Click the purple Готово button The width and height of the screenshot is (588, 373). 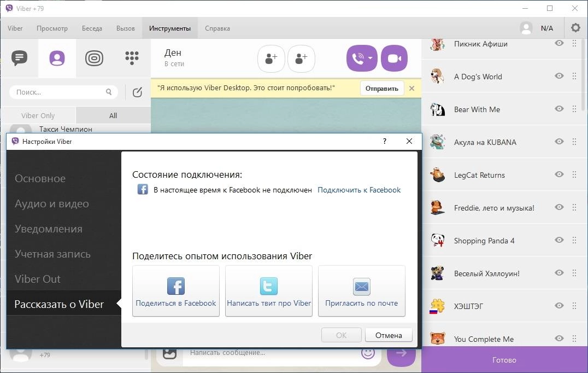(x=504, y=360)
